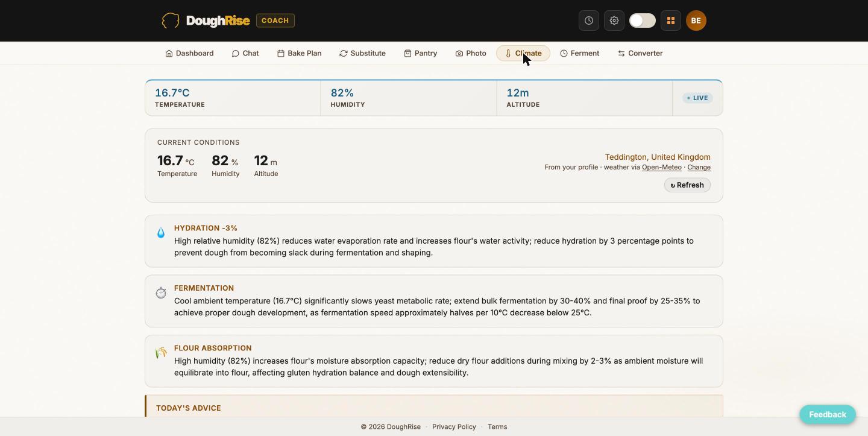Click the FLOUR ABSORPTION heading

[213, 348]
